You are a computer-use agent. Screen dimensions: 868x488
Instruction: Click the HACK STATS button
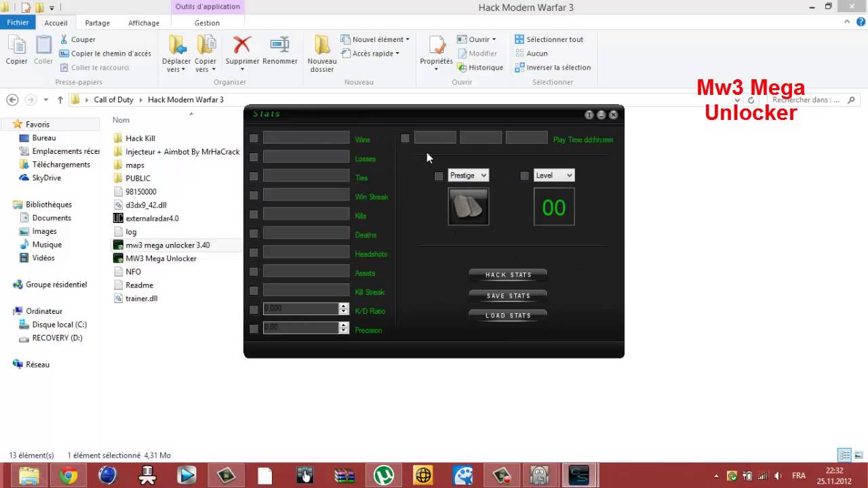pyautogui.click(x=508, y=274)
